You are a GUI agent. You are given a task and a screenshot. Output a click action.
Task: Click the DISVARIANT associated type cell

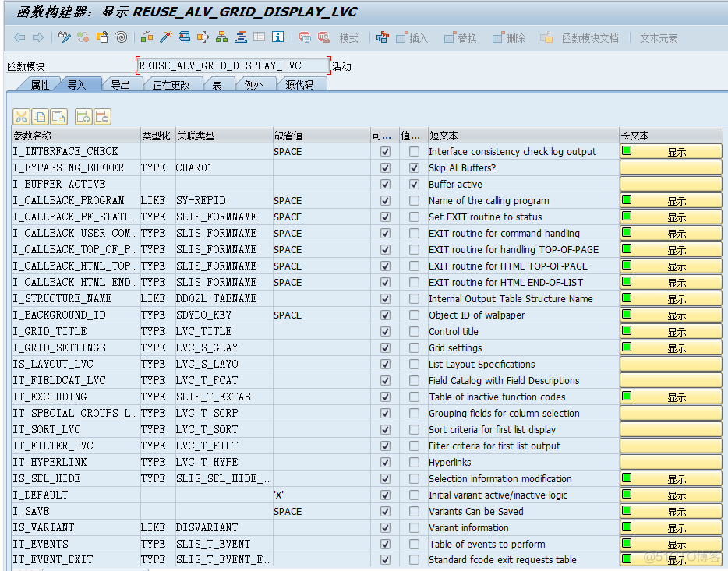point(224,527)
